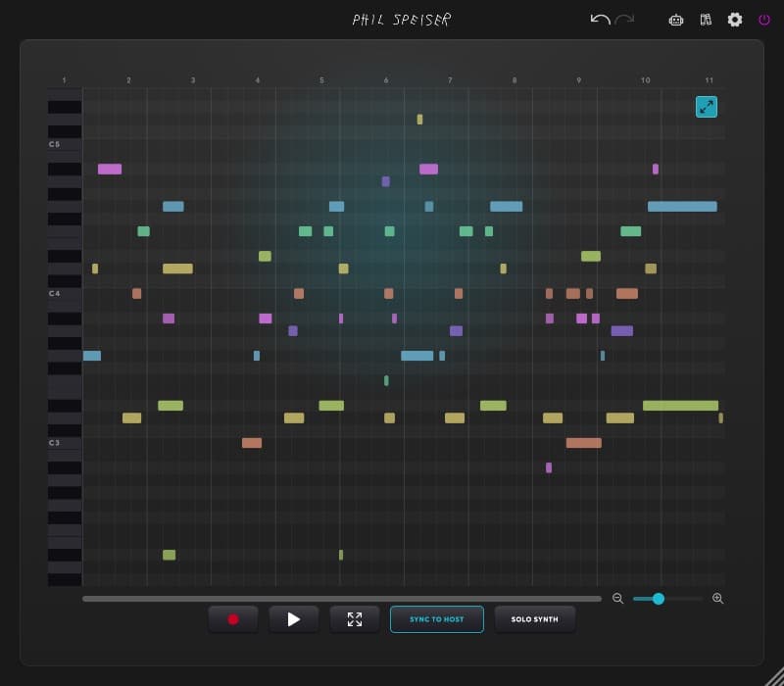Toggle the Solo Synth button
The width and height of the screenshot is (784, 686).
tap(534, 619)
